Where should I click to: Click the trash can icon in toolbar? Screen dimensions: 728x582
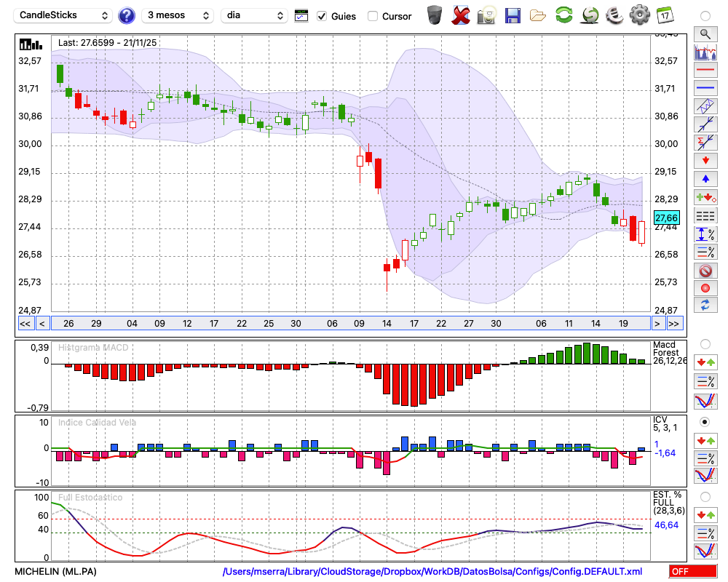pos(435,15)
